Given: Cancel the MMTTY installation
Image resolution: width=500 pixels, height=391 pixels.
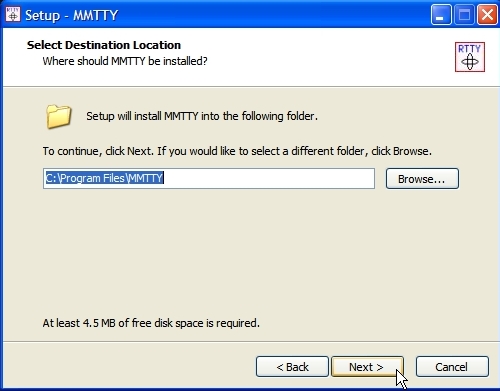Looking at the screenshot, I should point(452,367).
